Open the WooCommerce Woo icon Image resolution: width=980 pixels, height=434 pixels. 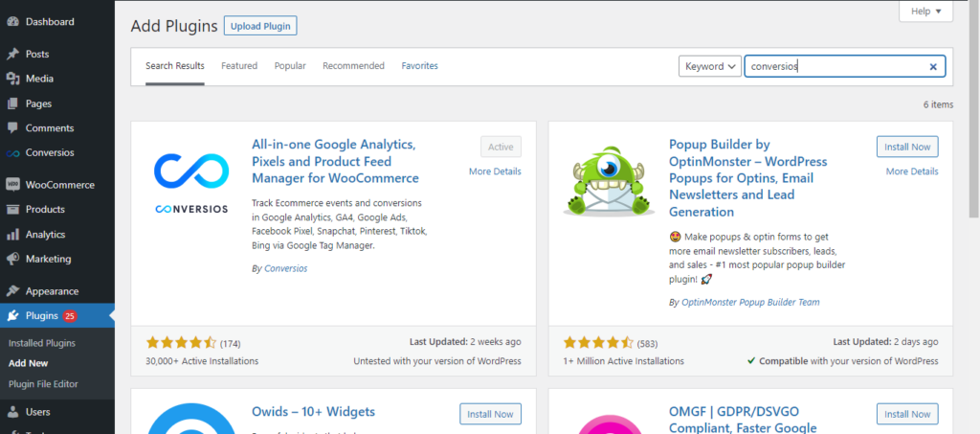click(x=12, y=185)
